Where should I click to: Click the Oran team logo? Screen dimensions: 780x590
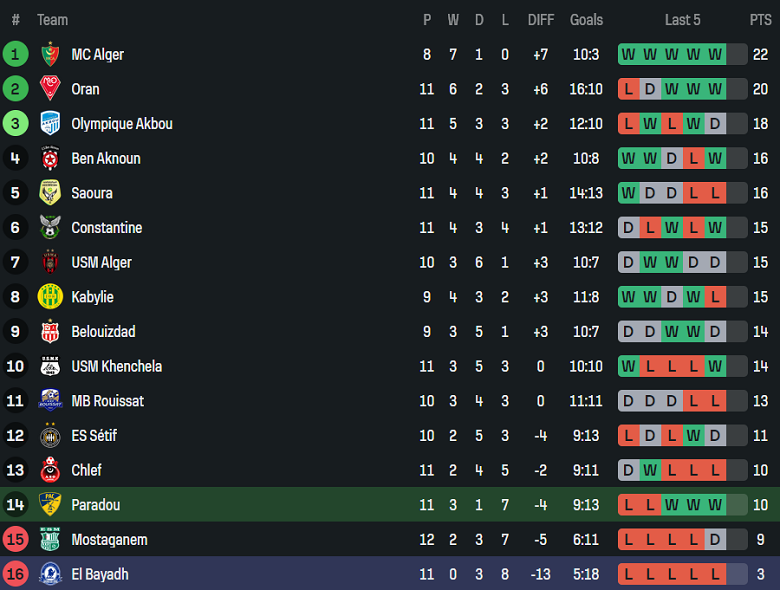(50, 89)
